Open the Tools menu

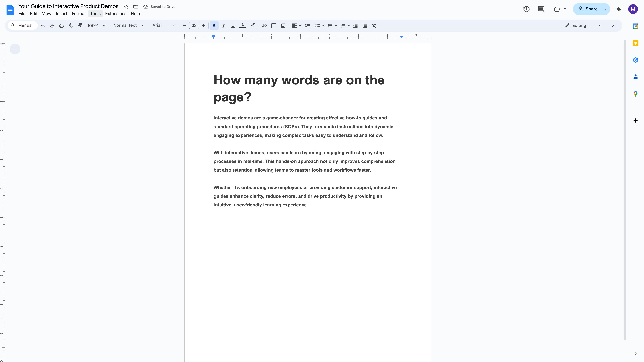point(95,14)
